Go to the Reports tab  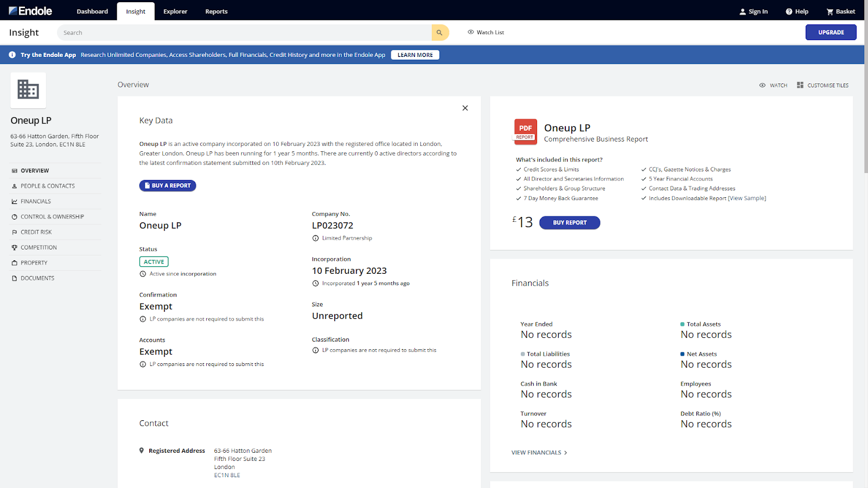pyautogui.click(x=216, y=11)
